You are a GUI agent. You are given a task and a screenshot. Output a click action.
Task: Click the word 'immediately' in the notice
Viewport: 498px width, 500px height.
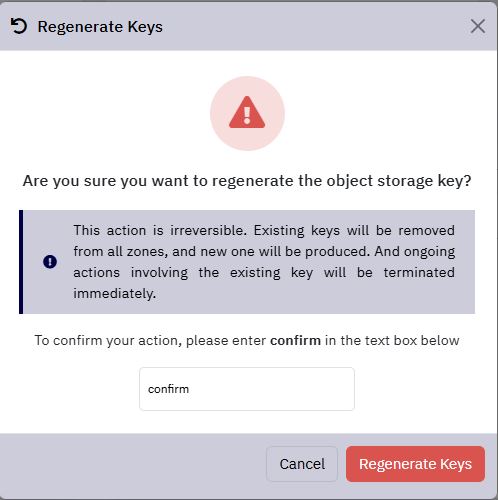click(114, 294)
